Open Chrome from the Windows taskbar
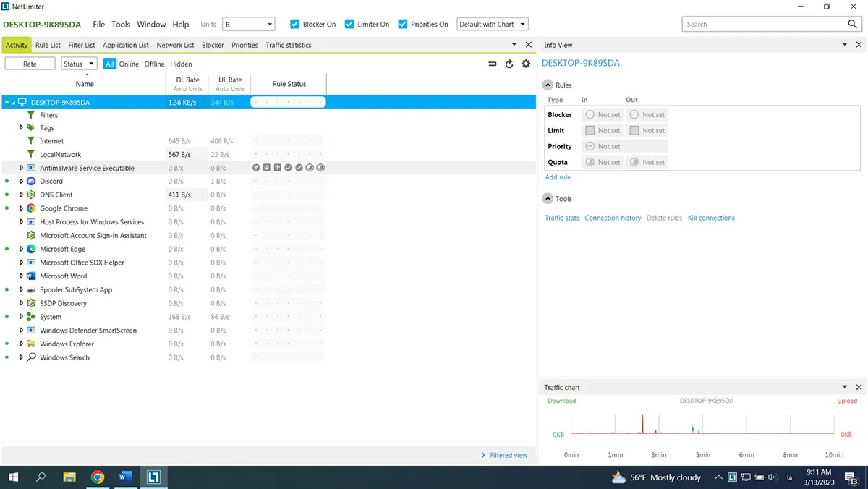Screen dimensions: 868x489 point(98,477)
